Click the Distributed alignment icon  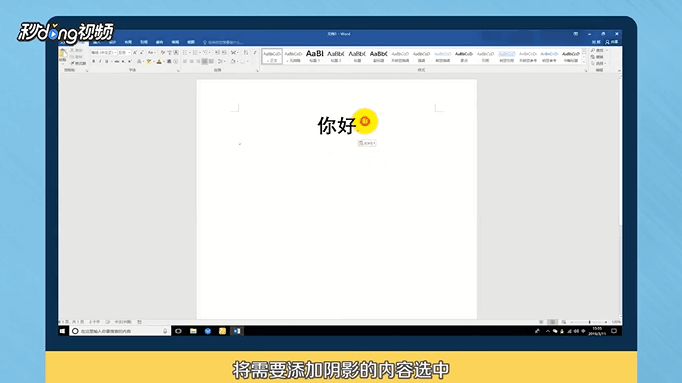211,61
